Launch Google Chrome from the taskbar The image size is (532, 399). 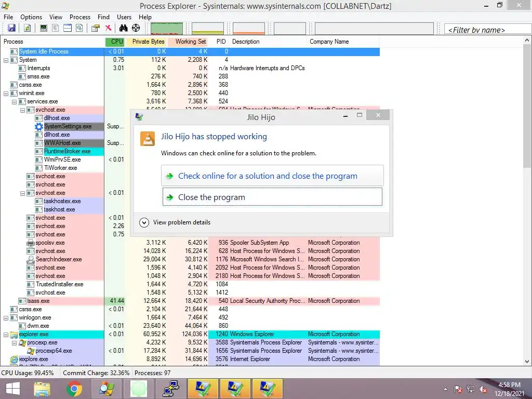click(74, 389)
